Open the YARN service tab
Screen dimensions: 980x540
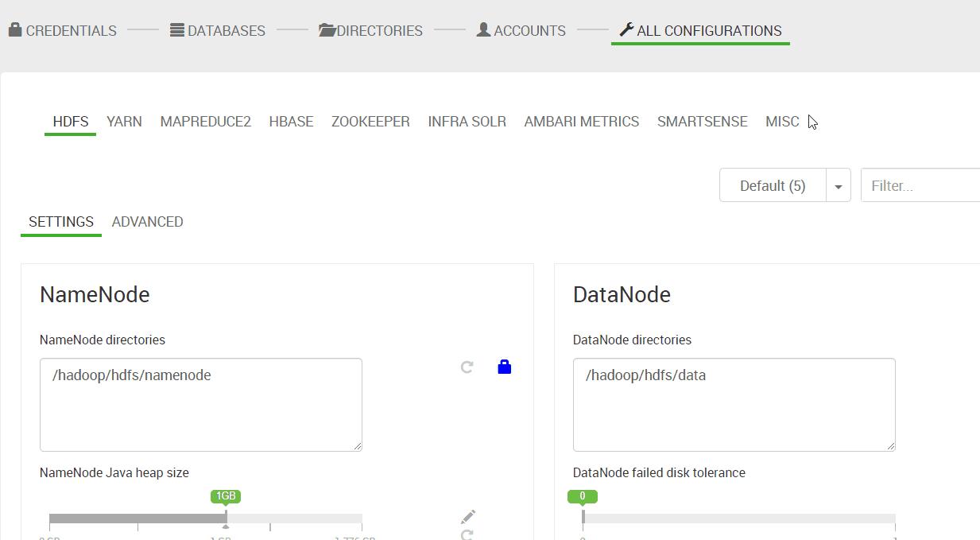(x=124, y=122)
